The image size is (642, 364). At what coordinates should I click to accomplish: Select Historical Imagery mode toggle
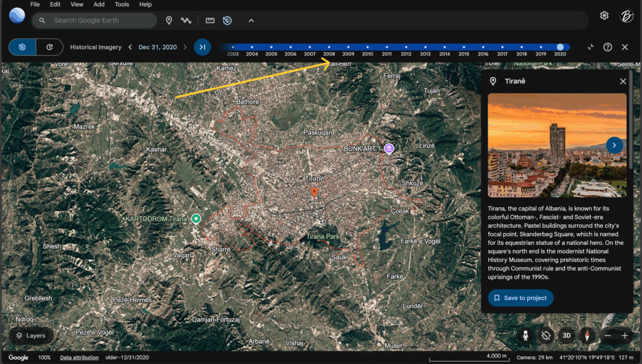coord(23,47)
